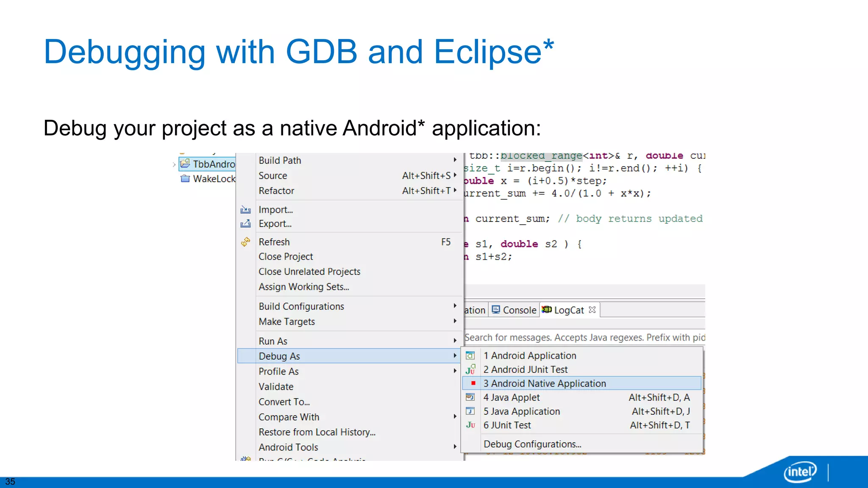This screenshot has height=488, width=868.
Task: Expand the Source submenu arrow
Action: [455, 175]
